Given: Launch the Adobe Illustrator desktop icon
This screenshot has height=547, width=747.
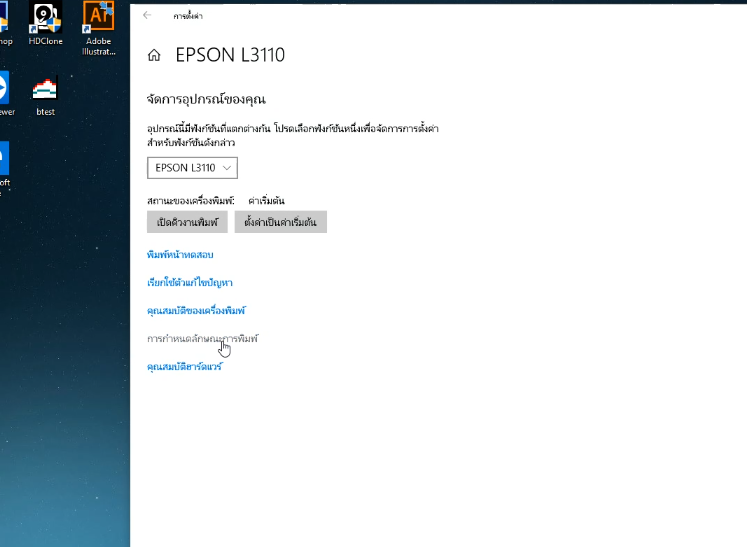Looking at the screenshot, I should point(99,28).
